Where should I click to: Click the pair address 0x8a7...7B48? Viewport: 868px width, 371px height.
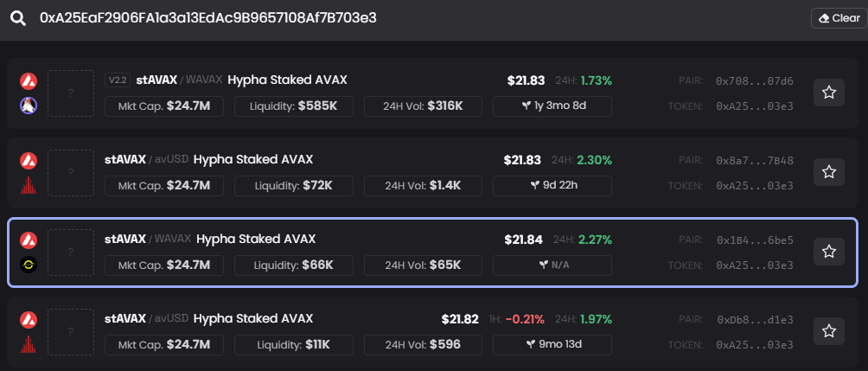coord(754,161)
